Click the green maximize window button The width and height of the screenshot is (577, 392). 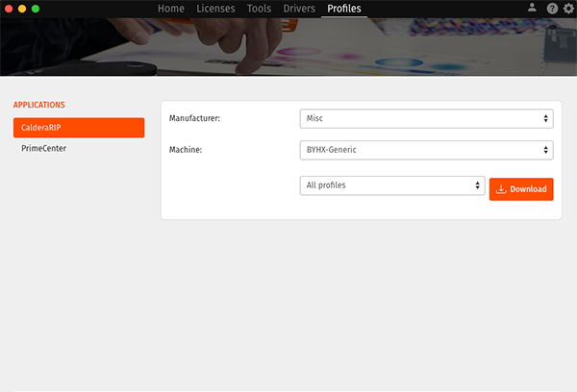36,8
